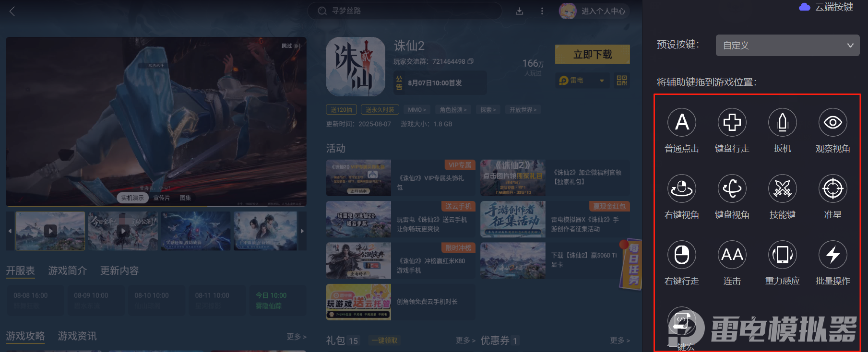
Task: Click the 诛仙2 game logo
Action: (x=356, y=67)
